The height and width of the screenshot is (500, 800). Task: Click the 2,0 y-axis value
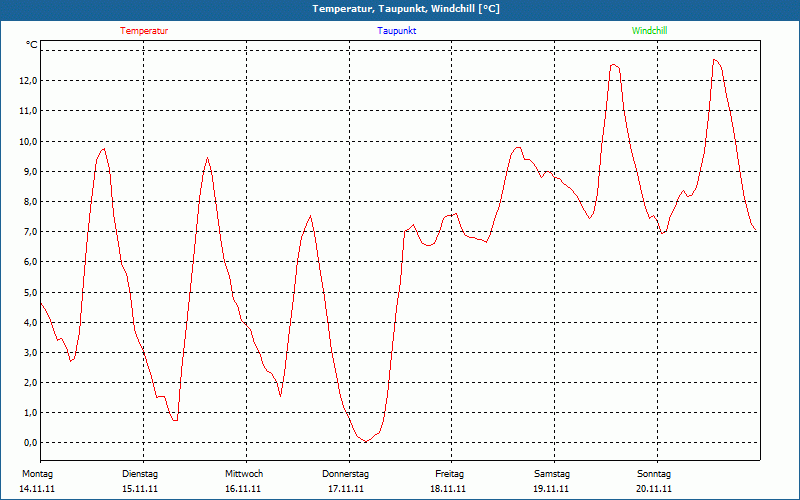pyautogui.click(x=31, y=383)
